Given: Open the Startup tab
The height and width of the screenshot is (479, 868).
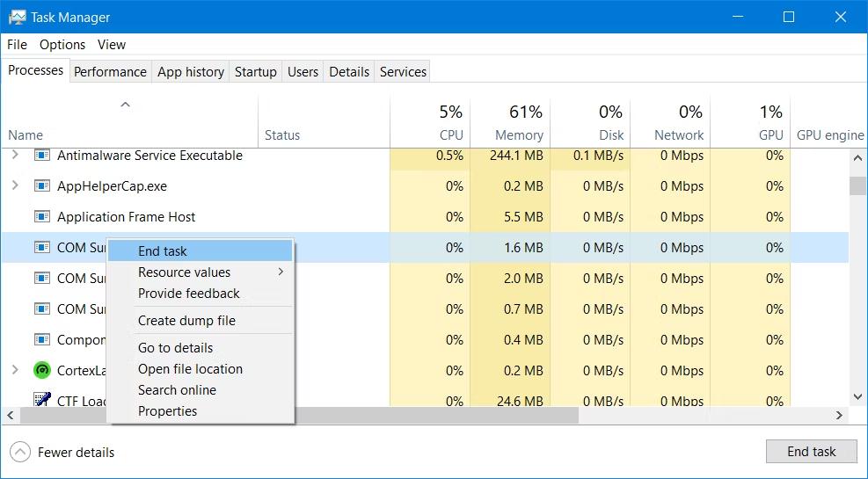Looking at the screenshot, I should (x=255, y=72).
